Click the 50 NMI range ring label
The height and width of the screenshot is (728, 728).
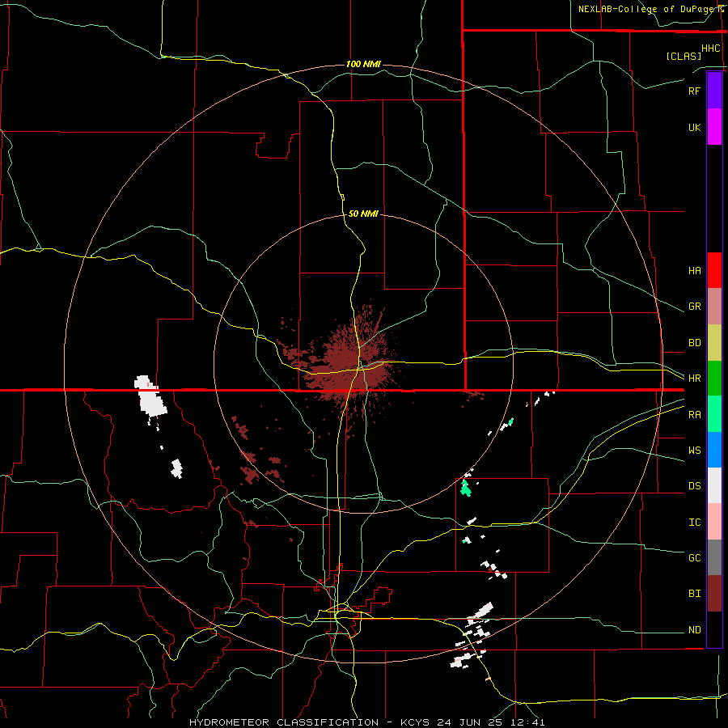pyautogui.click(x=363, y=214)
